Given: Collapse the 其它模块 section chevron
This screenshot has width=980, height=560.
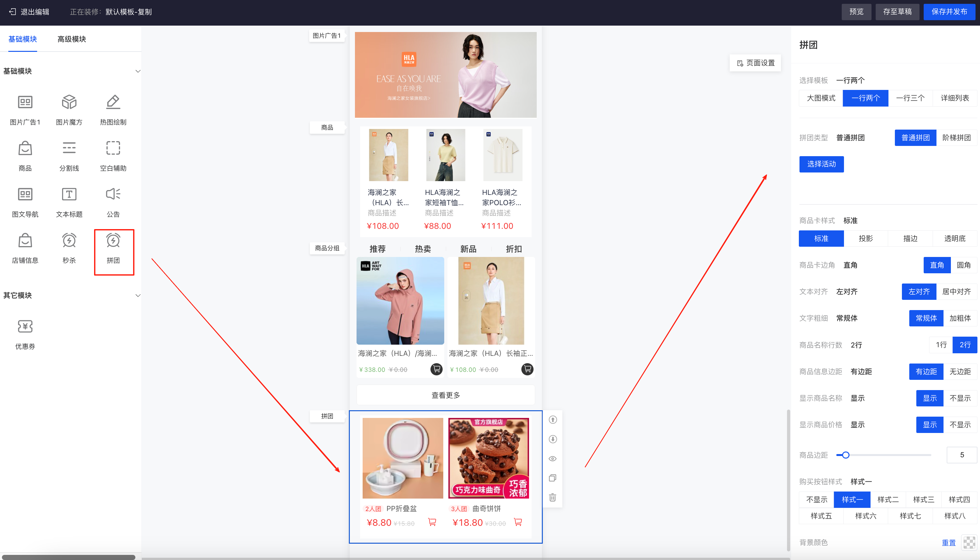Looking at the screenshot, I should coord(138,295).
